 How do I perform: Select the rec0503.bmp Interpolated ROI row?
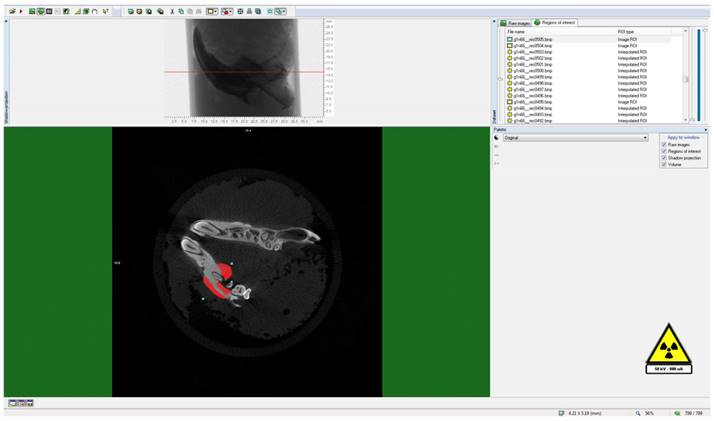pos(588,52)
